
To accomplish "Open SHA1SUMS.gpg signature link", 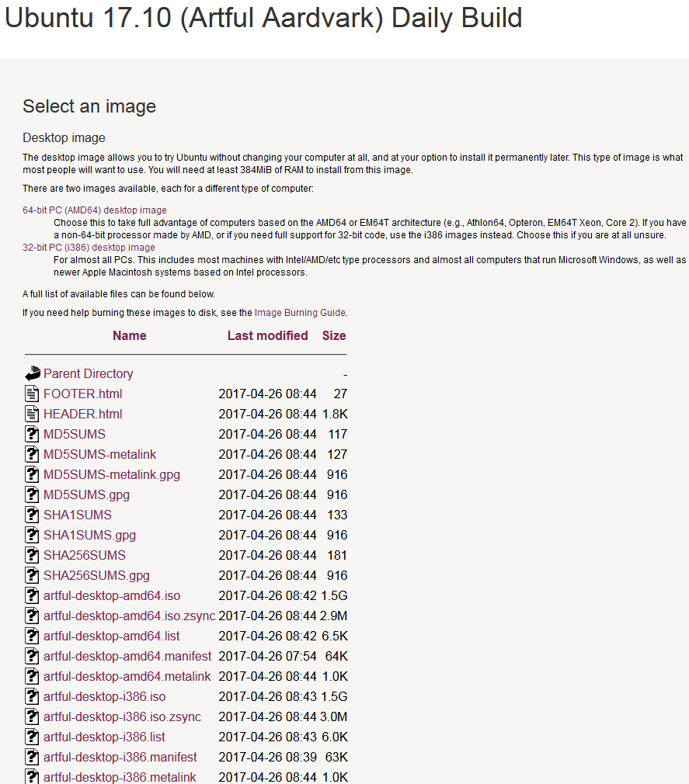I will coord(89,535).
